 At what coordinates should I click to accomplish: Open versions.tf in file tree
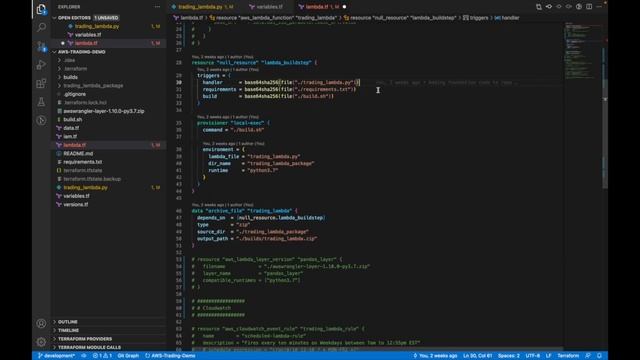76,204
